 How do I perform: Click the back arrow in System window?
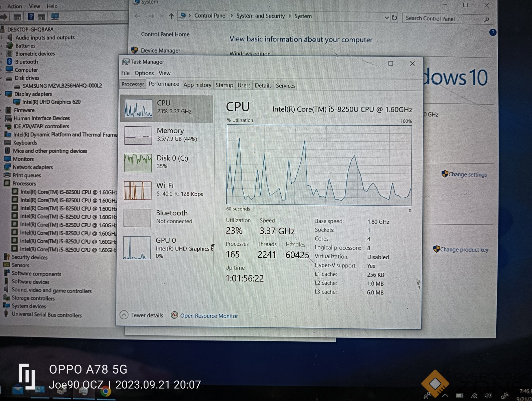137,16
